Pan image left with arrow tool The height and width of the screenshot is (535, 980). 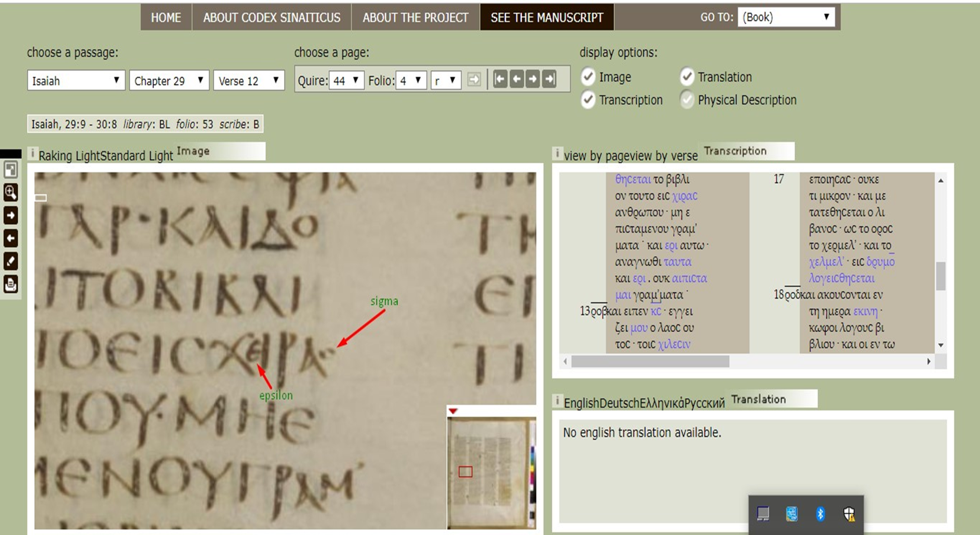[11, 238]
